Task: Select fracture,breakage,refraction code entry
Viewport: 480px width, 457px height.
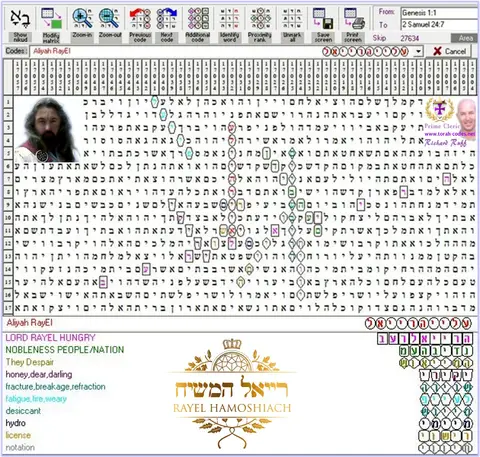Action: coord(55,387)
